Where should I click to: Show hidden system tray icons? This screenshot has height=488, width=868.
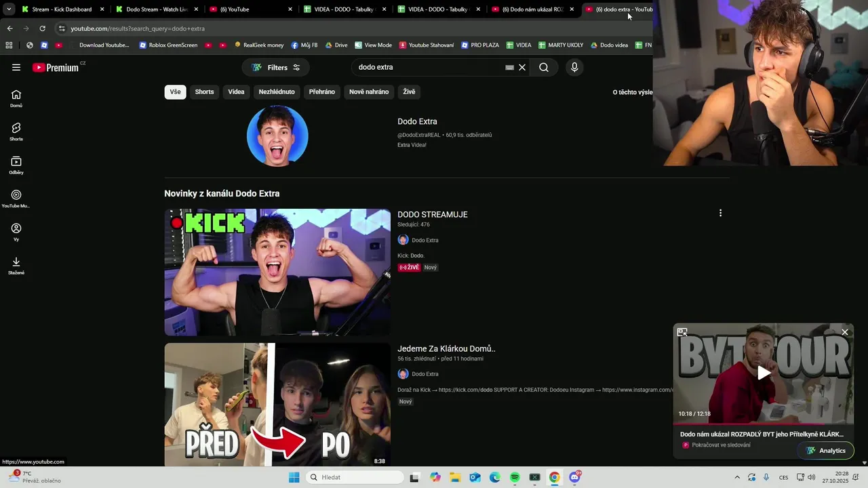737,477
